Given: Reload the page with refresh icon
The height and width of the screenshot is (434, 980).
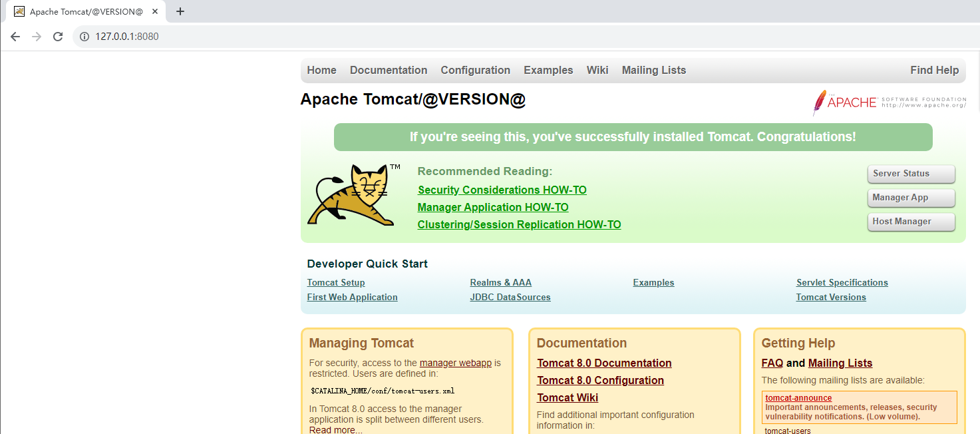Looking at the screenshot, I should pyautogui.click(x=58, y=37).
